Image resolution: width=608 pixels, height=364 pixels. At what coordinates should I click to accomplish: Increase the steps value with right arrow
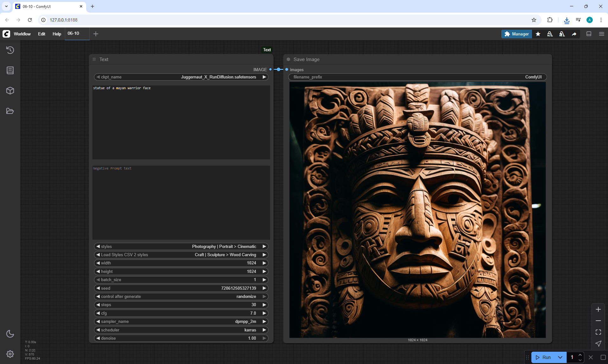tap(264, 305)
